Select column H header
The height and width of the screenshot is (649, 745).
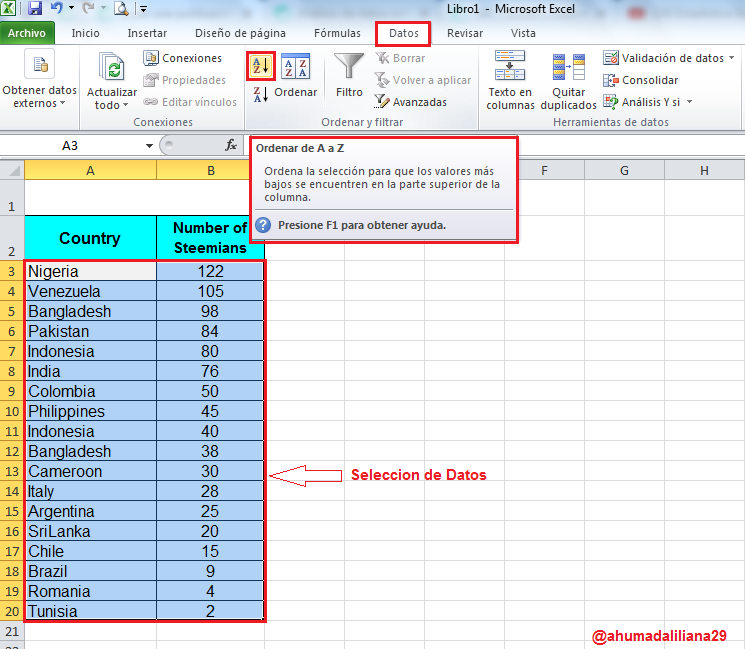[x=704, y=170]
